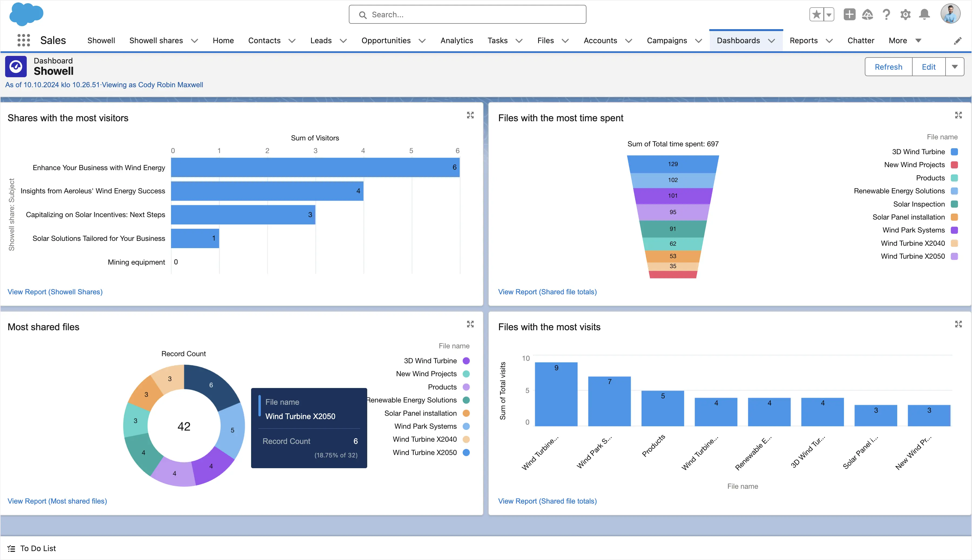This screenshot has height=560, width=972.
Task: Go to the Home tab
Action: tap(223, 41)
